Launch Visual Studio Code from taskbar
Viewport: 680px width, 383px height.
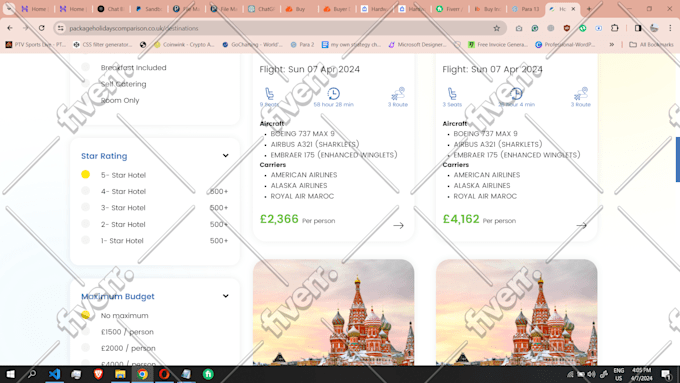(54, 374)
